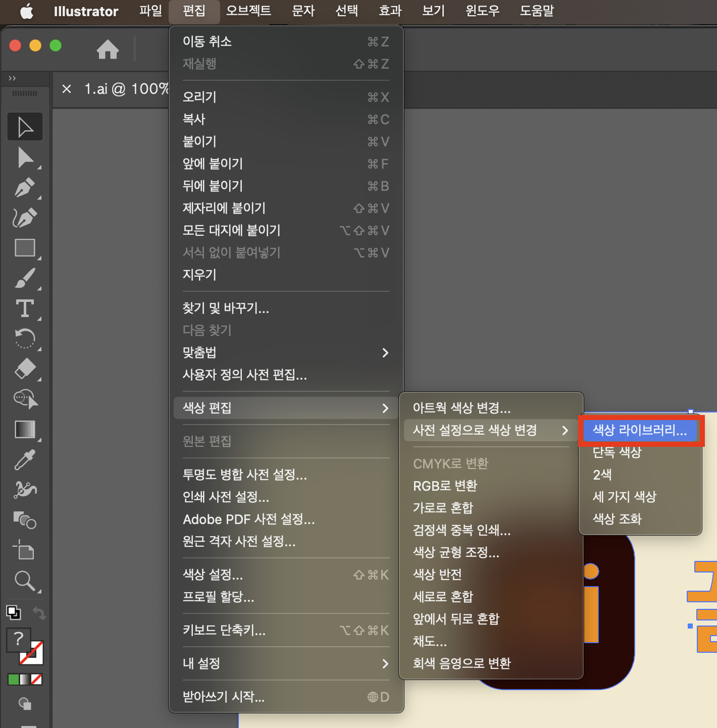The image size is (717, 728).
Task: Click the default fill and stroke icon
Action: pyautogui.click(x=13, y=612)
